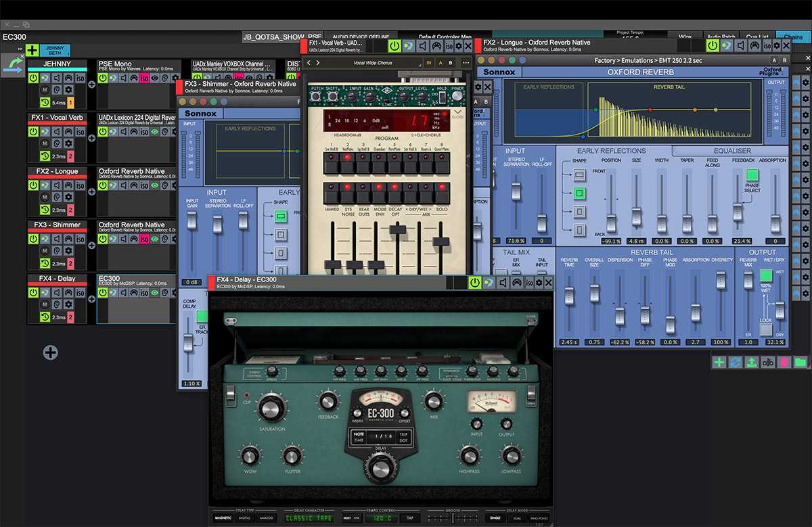
Task: Click the early reflections SIZE value 4.8 m
Action: point(636,241)
